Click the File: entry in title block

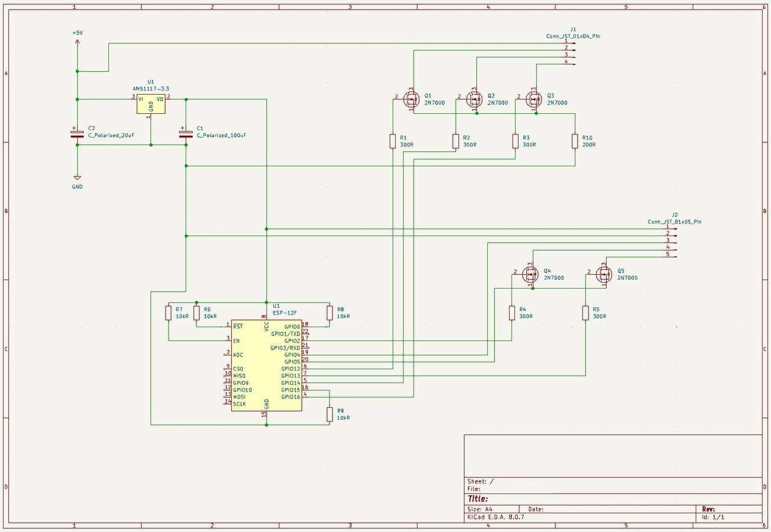click(474, 489)
